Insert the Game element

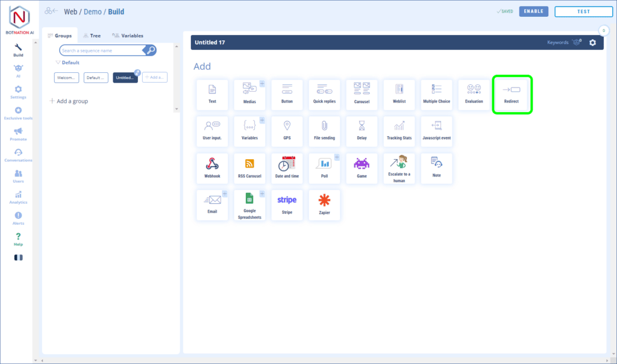[x=362, y=168]
